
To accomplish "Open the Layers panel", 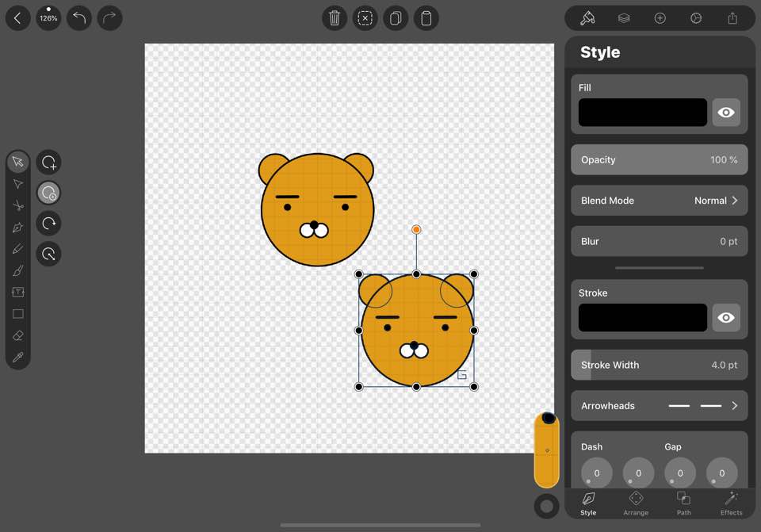I will point(624,18).
